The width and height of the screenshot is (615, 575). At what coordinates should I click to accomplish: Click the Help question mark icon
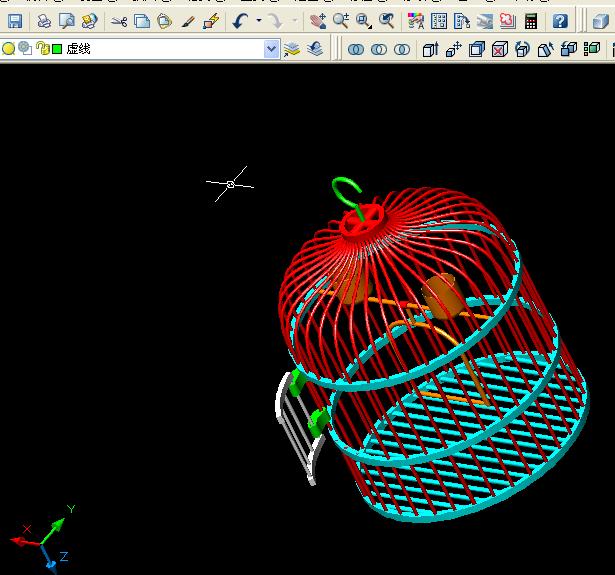click(560, 21)
